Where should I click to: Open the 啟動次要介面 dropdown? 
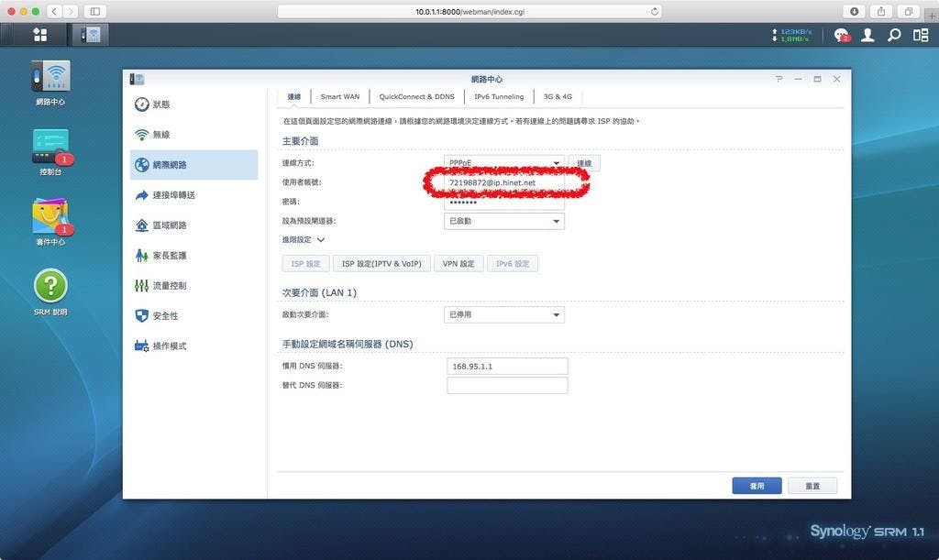(503, 314)
